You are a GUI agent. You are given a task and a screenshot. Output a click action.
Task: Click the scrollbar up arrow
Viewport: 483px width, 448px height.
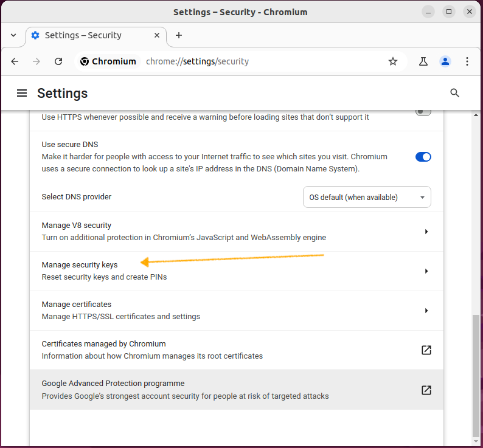[x=476, y=115]
